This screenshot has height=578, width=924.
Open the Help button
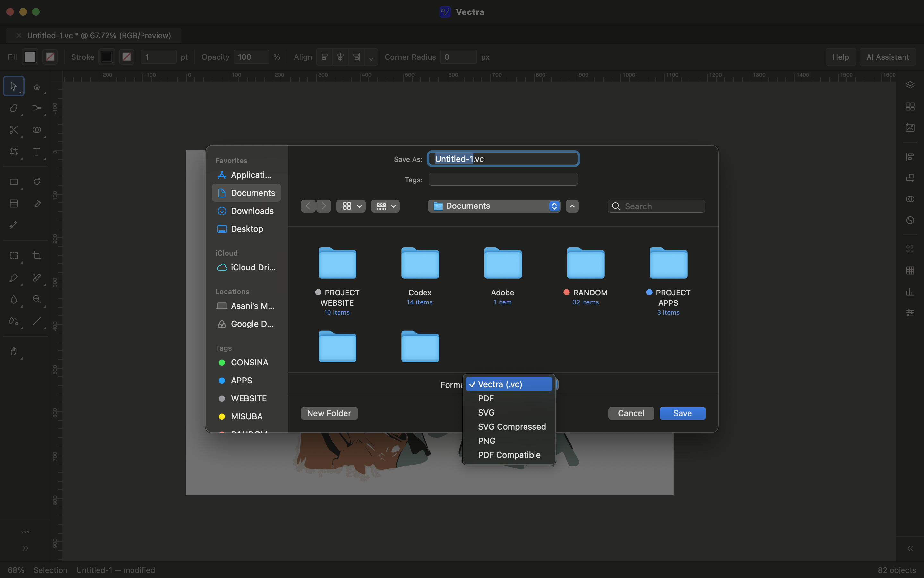tap(840, 57)
